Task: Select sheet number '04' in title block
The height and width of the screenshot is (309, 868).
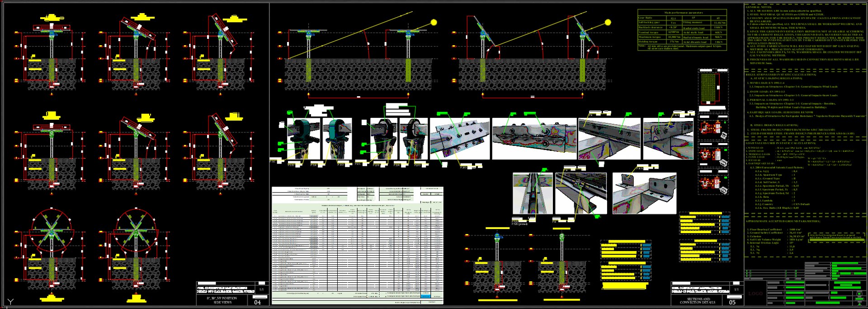Action: click(258, 303)
